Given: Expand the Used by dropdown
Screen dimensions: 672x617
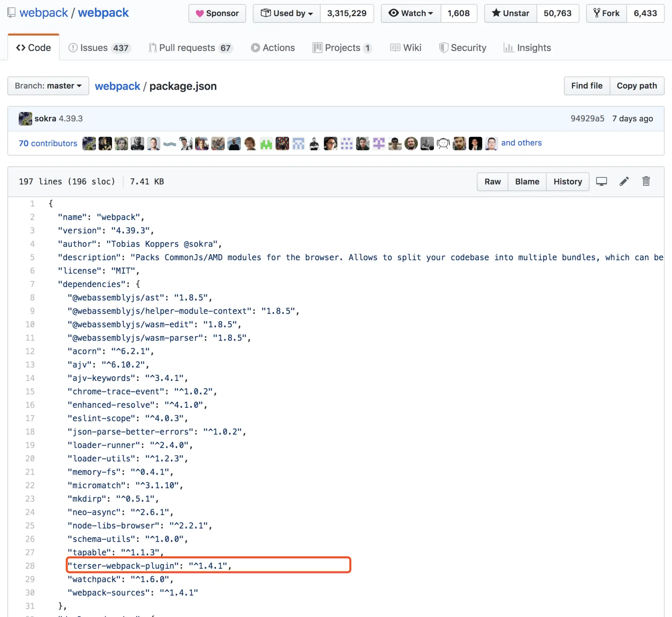Looking at the screenshot, I should pyautogui.click(x=287, y=13).
